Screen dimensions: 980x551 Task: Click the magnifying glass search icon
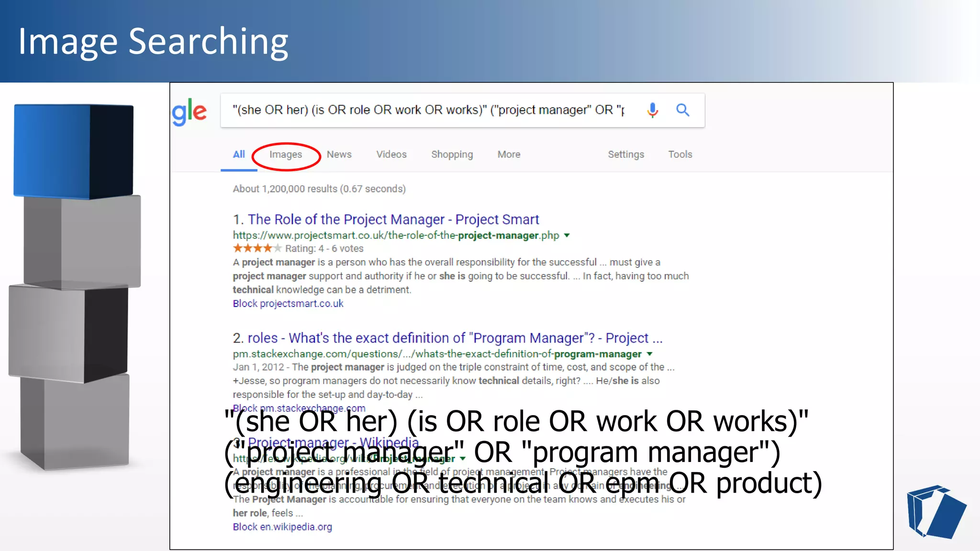point(683,110)
